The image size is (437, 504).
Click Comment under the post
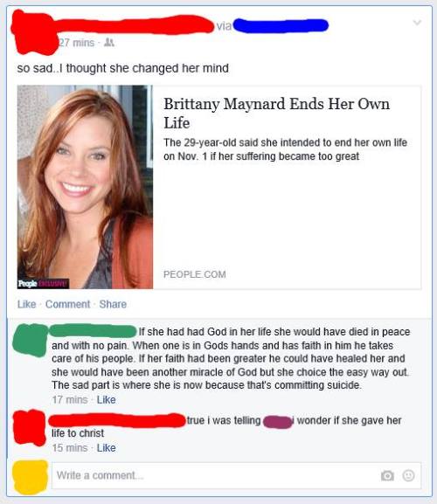click(68, 304)
